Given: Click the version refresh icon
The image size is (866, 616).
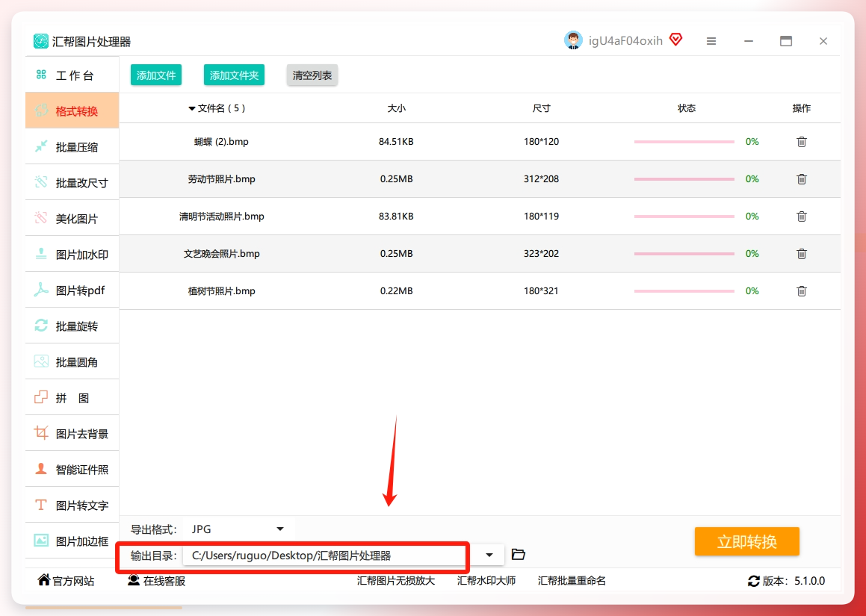Looking at the screenshot, I should point(753,581).
